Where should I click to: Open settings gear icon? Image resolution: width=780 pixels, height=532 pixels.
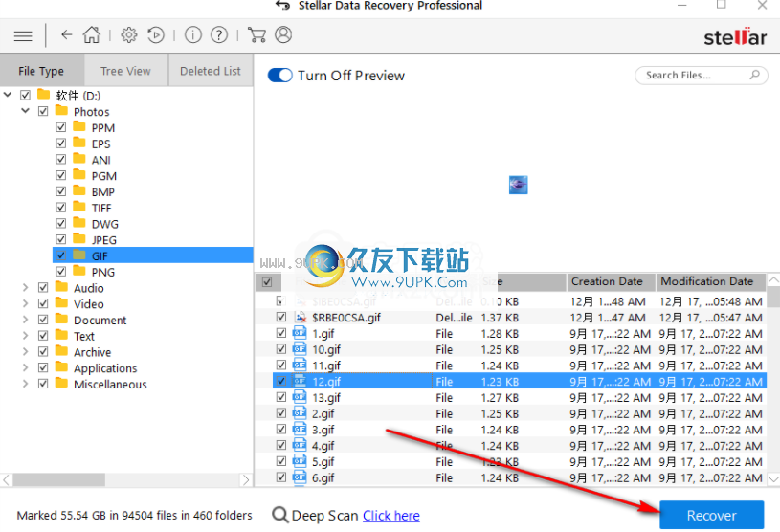tap(129, 34)
